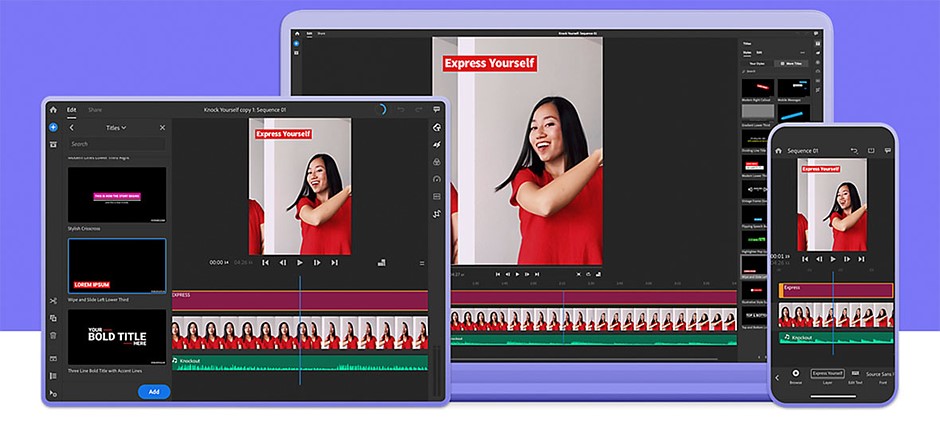Click the Search field in tablet Titles panel

pyautogui.click(x=117, y=144)
